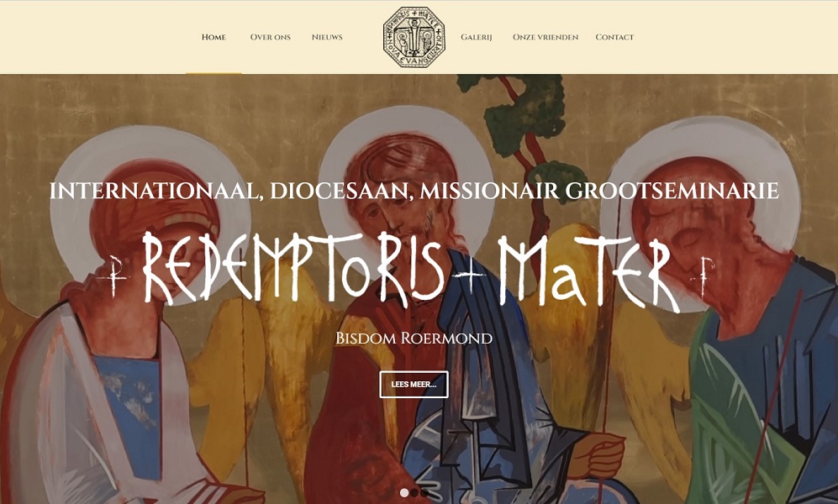Open the Home menu item
838x504 pixels.
click(x=213, y=37)
